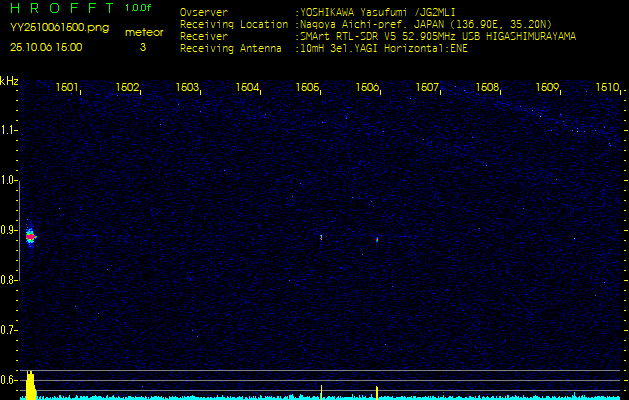Click the 1603 time marker

coord(187,88)
